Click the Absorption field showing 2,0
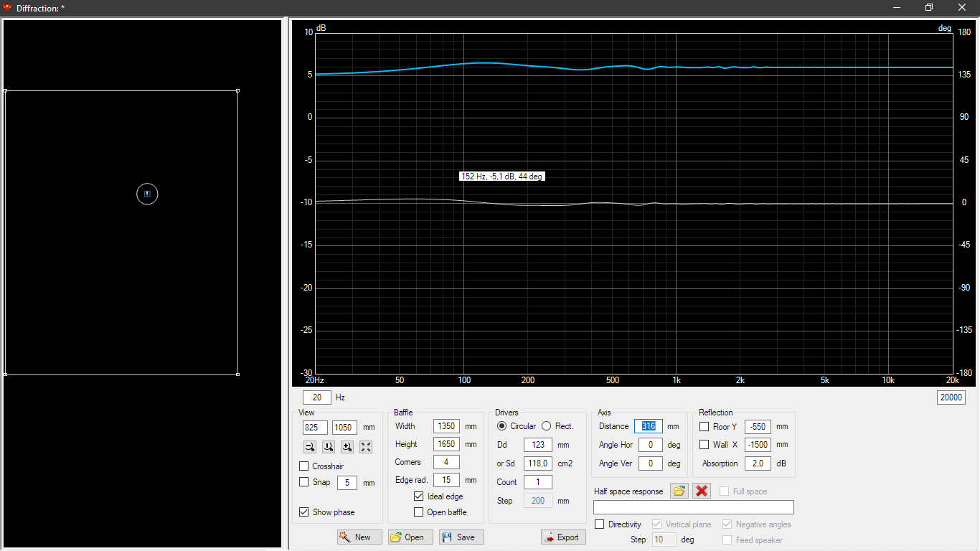Screen dimensions: 980x551 [x=758, y=463]
